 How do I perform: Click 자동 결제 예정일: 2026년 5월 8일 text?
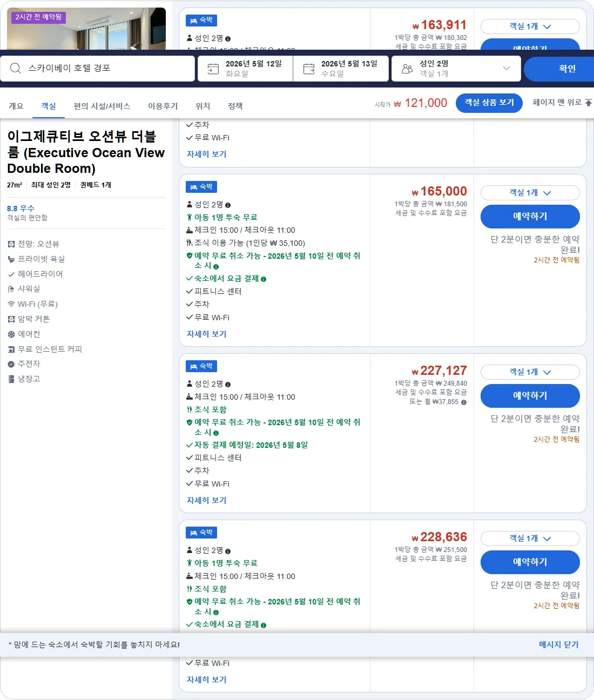251,445
